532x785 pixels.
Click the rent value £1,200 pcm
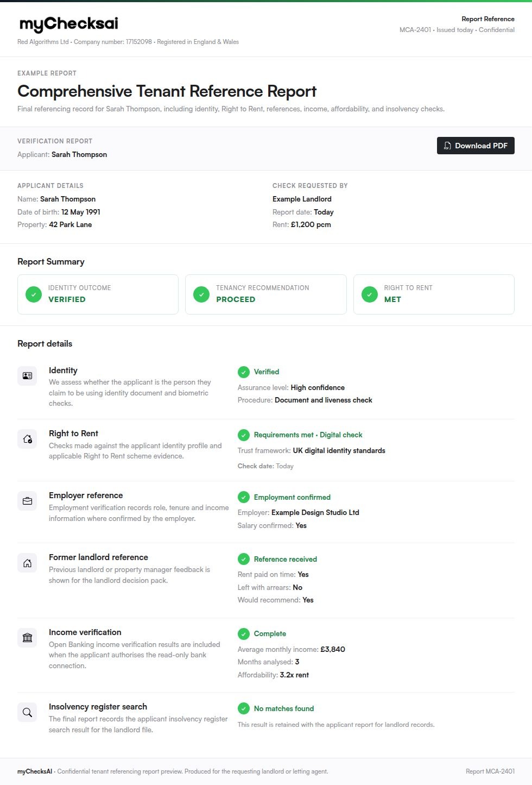click(x=311, y=224)
